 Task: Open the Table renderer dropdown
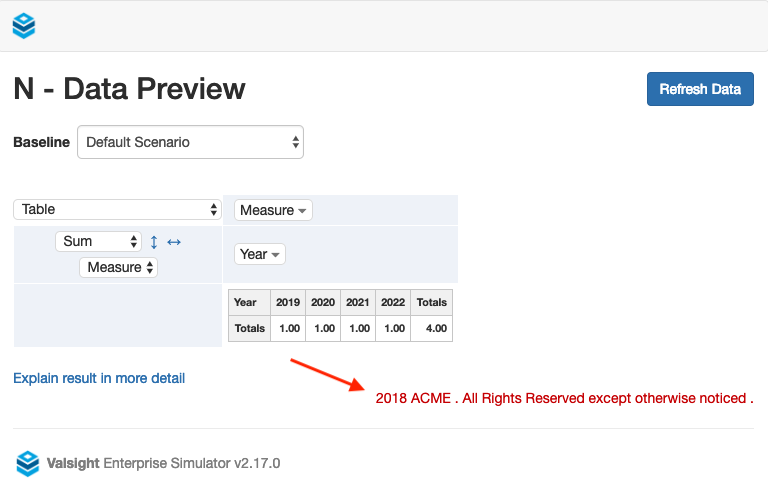117,209
